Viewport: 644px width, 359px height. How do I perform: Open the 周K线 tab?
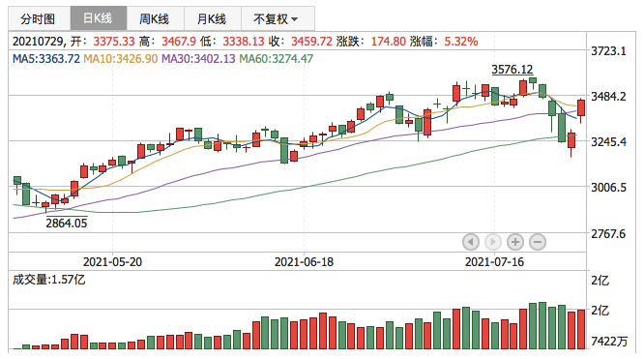155,19
